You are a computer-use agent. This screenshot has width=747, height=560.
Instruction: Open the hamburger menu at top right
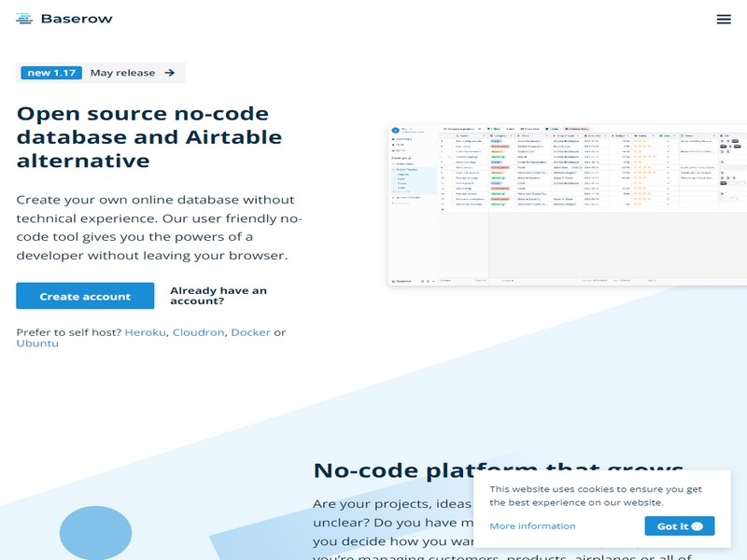[724, 19]
